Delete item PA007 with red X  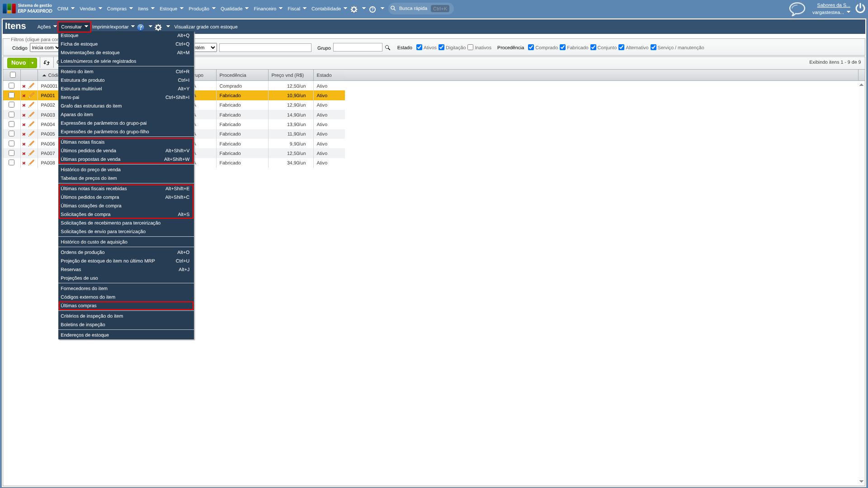(24, 154)
